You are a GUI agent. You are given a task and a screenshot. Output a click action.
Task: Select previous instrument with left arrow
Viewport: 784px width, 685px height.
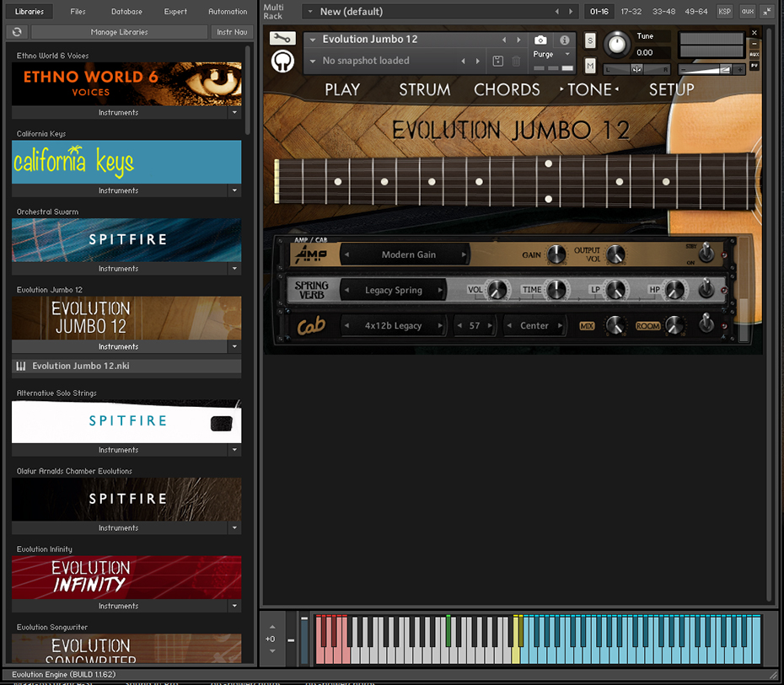point(504,40)
